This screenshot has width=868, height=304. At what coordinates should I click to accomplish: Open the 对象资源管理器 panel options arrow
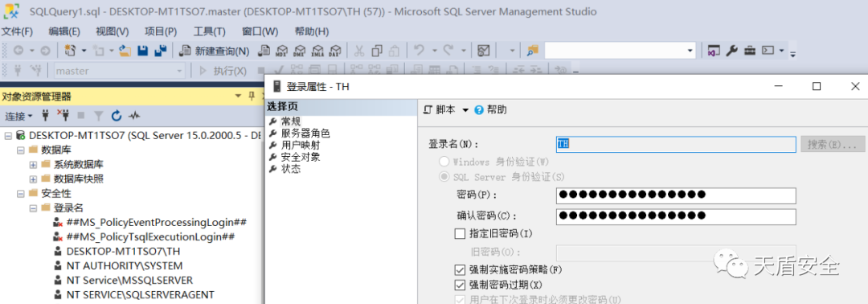click(x=238, y=97)
